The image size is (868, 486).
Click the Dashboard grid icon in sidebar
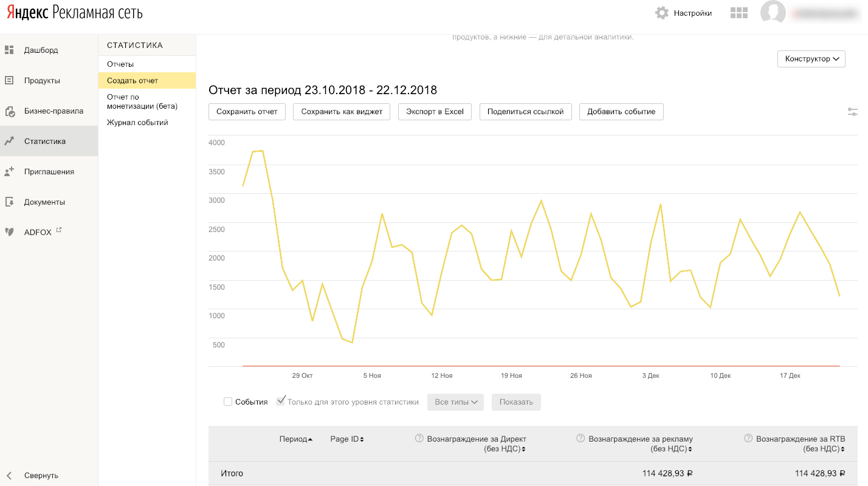pos(9,50)
